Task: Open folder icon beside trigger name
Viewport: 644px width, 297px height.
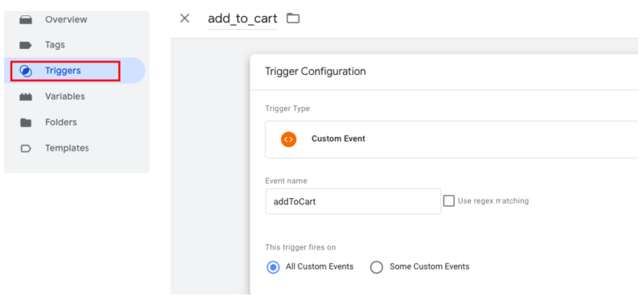Action: (293, 18)
